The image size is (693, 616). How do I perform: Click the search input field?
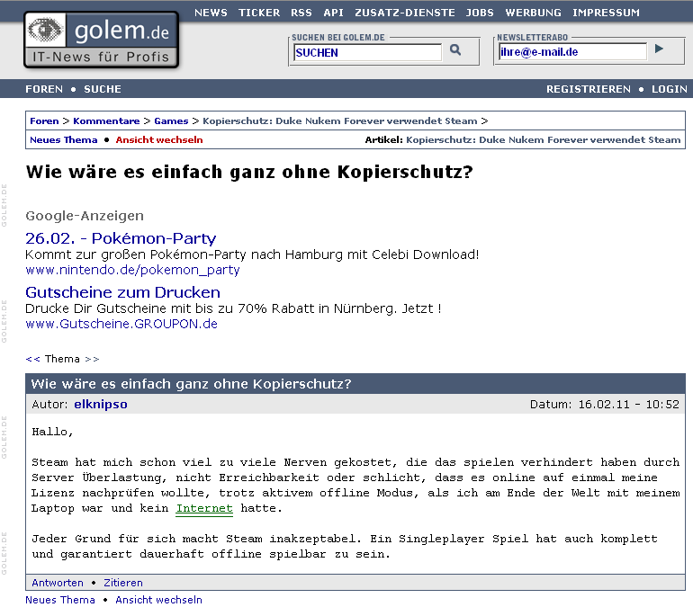tap(367, 52)
